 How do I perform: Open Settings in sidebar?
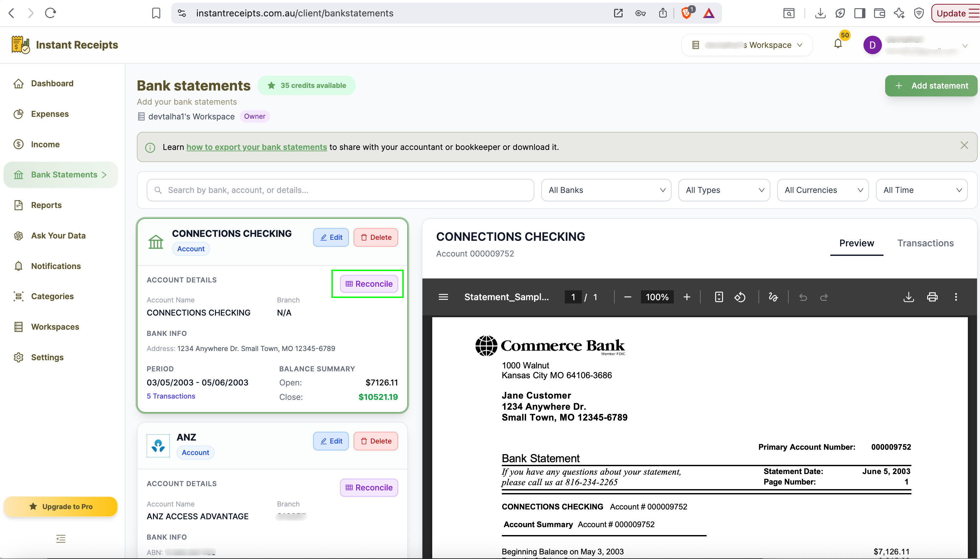click(47, 357)
